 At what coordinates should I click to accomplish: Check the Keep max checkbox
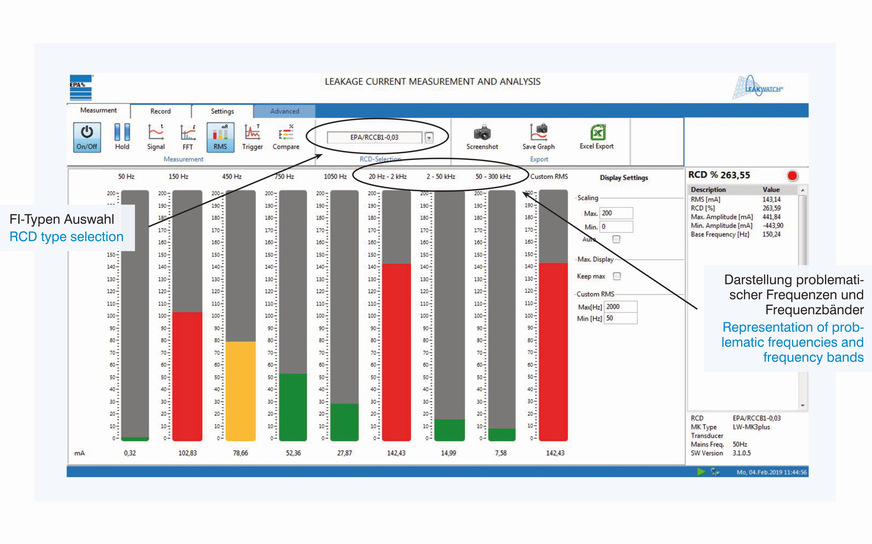click(616, 276)
